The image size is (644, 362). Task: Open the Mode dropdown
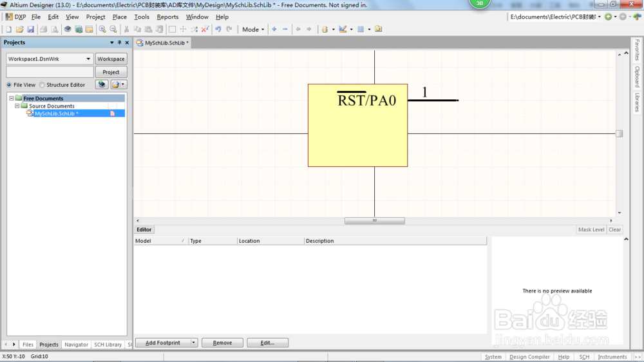click(253, 29)
